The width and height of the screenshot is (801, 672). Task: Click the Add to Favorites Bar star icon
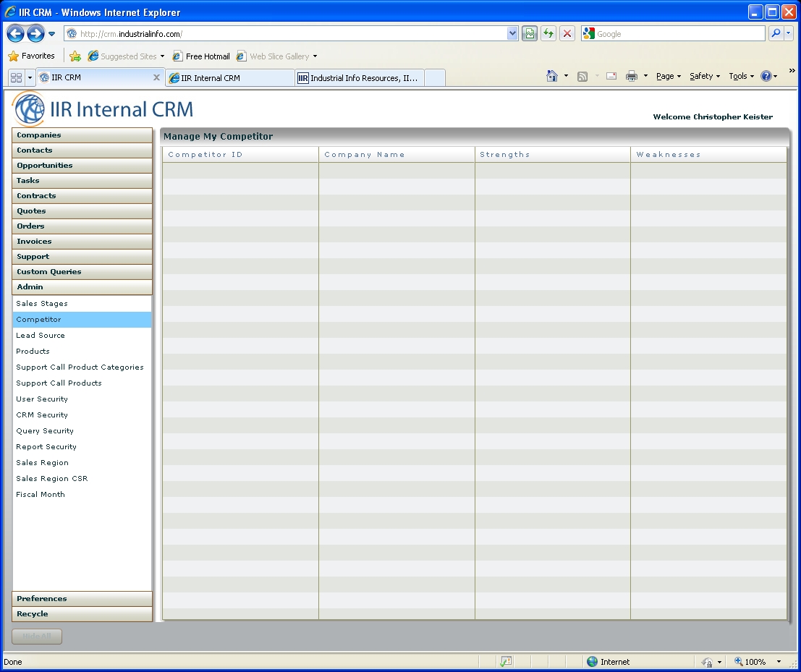click(75, 56)
